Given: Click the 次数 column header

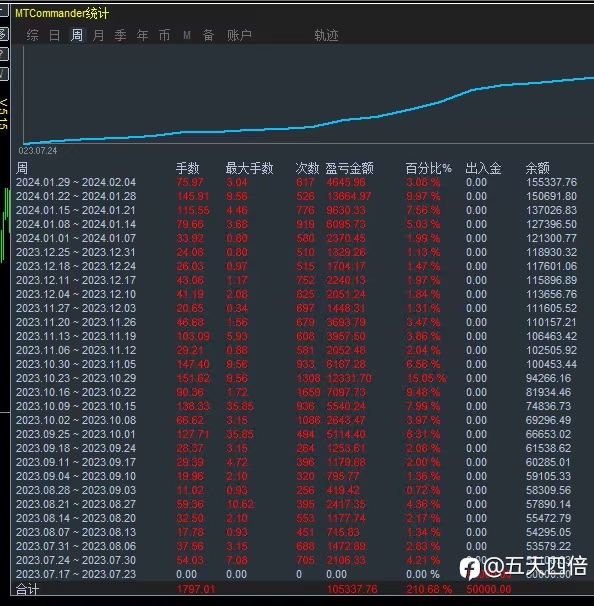Looking at the screenshot, I should click(x=307, y=168).
